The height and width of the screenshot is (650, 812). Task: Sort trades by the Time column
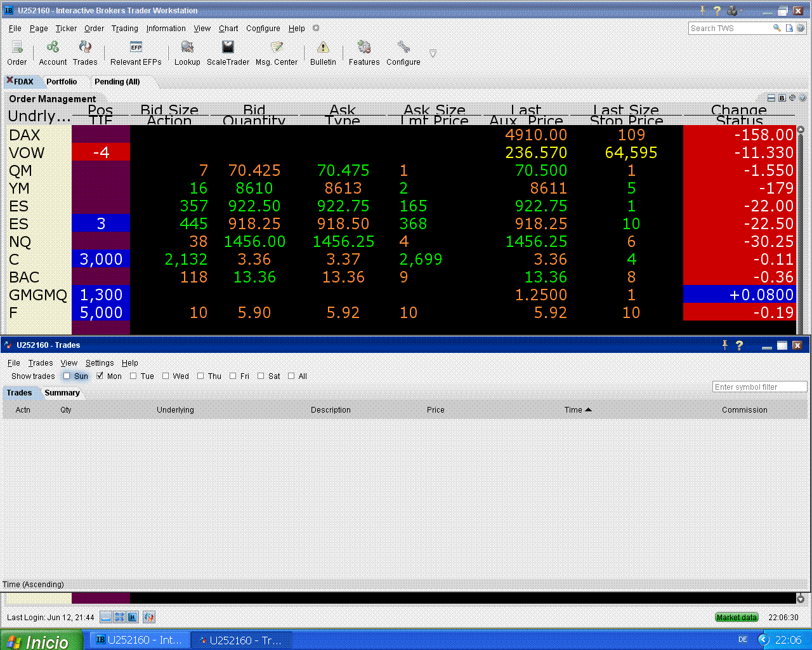point(577,409)
